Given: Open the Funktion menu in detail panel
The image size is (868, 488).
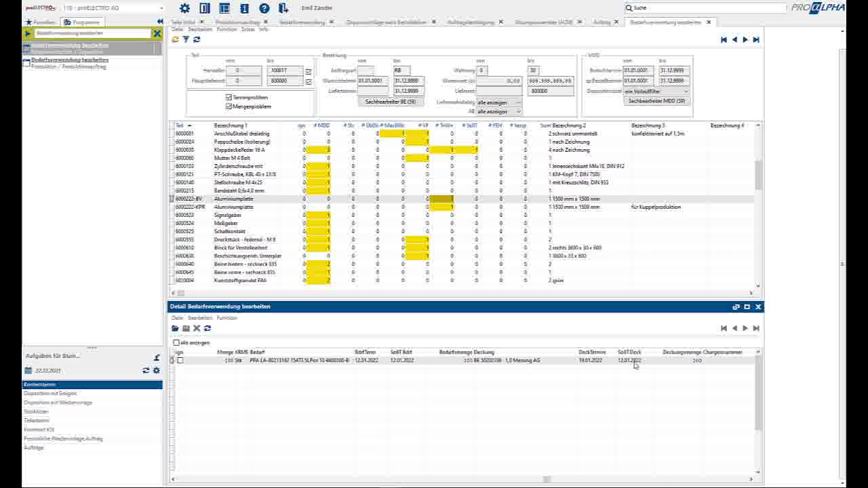Looking at the screenshot, I should (x=227, y=318).
